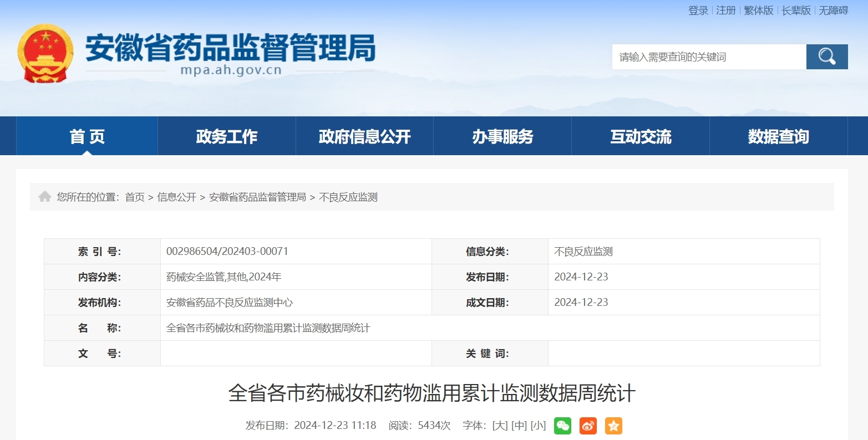Viewport: 868px width, 440px height.
Task: Switch to the 政务工作 tab
Action: [x=226, y=136]
